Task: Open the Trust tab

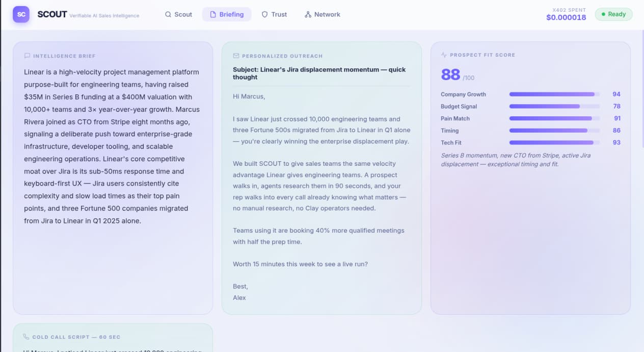Action: point(274,14)
